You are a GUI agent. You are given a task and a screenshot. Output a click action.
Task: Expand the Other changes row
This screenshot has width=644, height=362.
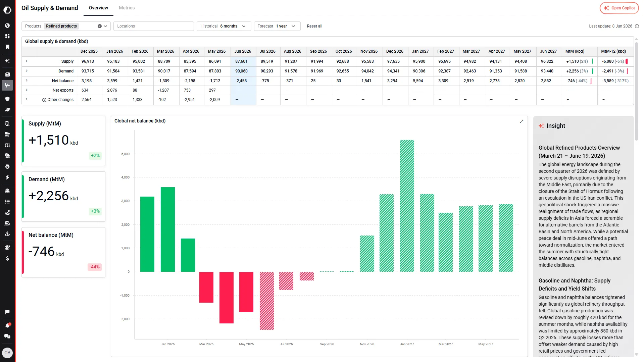click(27, 99)
